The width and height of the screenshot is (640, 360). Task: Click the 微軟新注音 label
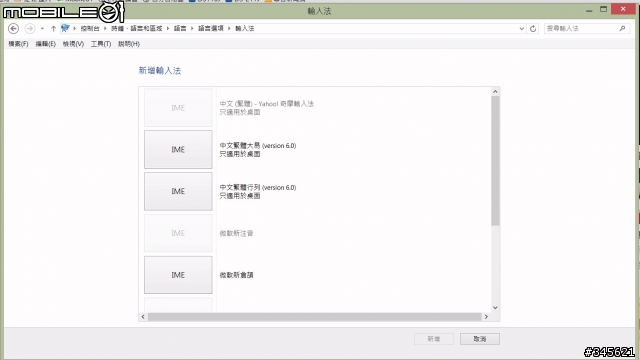pyautogui.click(x=236, y=233)
